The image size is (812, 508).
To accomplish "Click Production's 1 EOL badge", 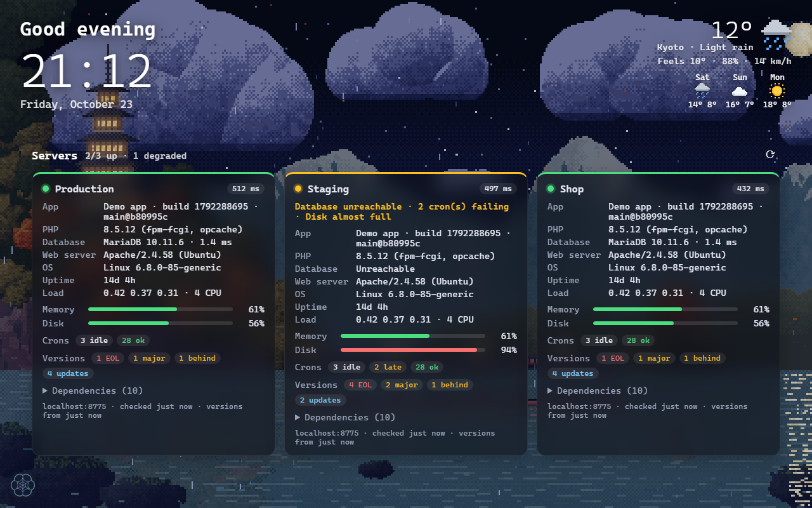I will click(107, 358).
